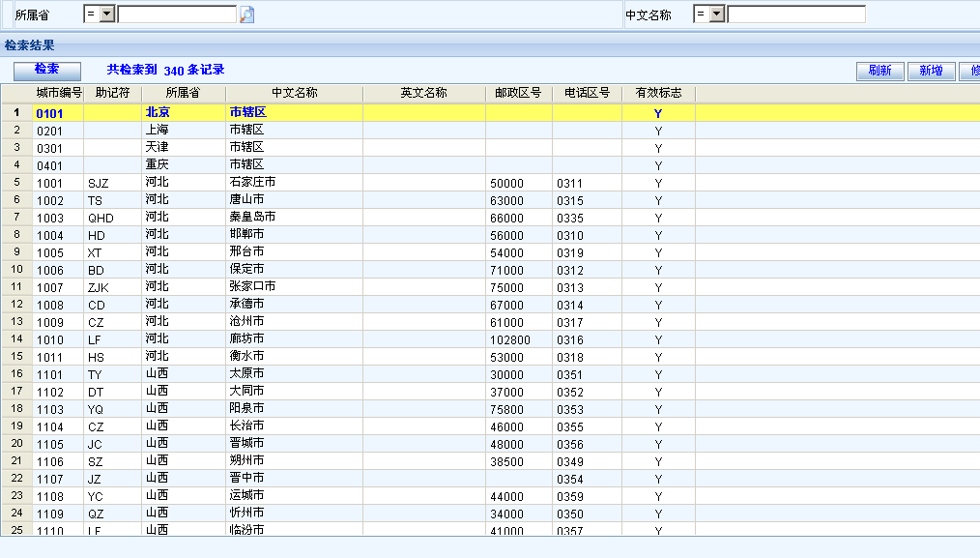This screenshot has height=558, width=980.
Task: Click the 英文名称 column header
Action: point(423,93)
